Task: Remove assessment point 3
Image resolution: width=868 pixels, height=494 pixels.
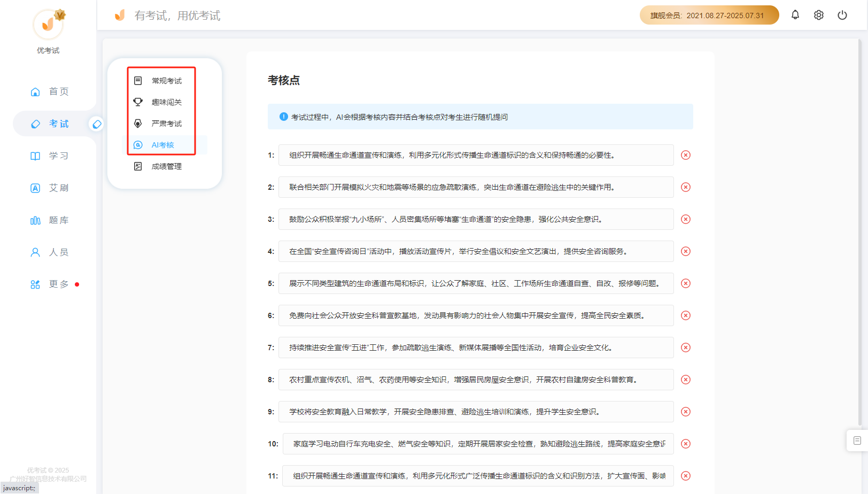Action: pos(686,219)
